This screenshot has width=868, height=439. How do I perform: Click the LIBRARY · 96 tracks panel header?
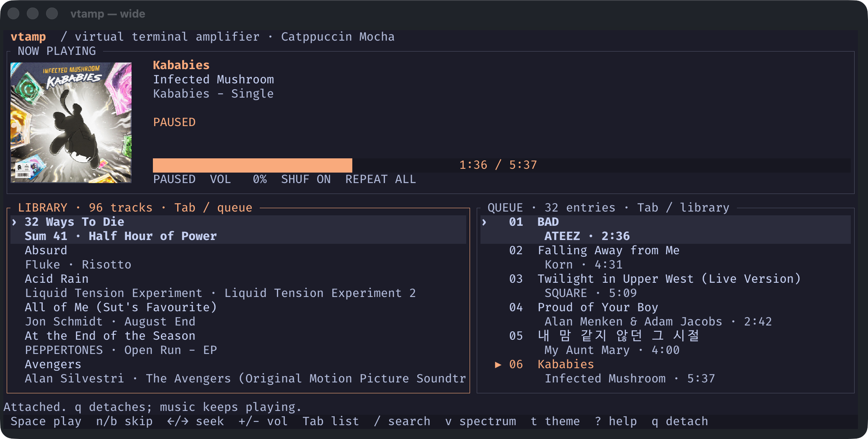click(135, 208)
